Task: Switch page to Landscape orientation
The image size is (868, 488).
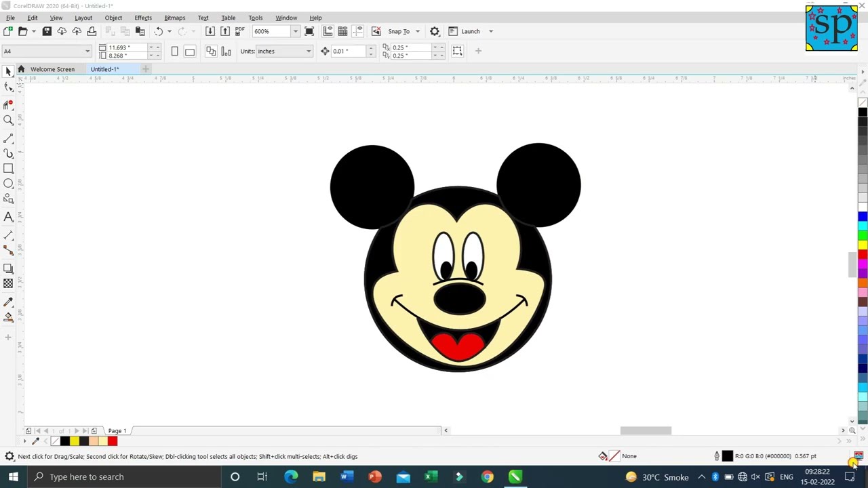Action: point(190,51)
